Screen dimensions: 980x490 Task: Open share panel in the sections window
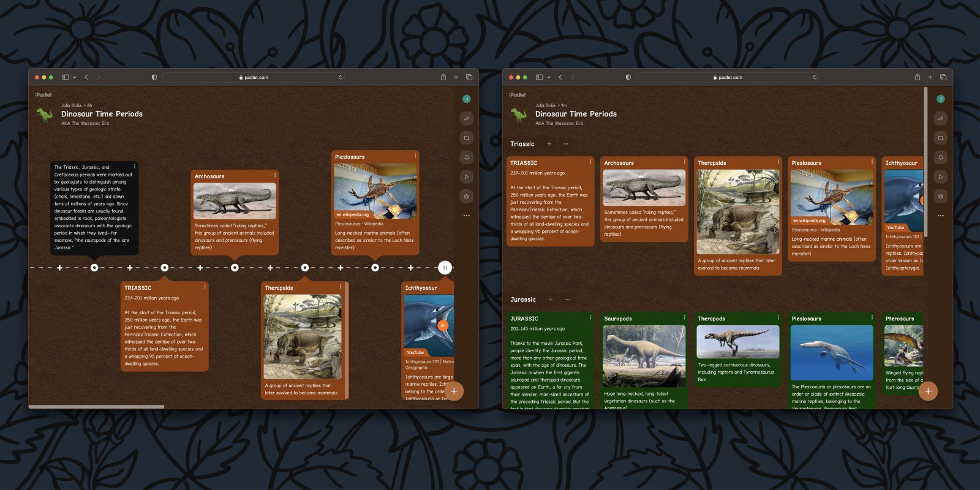(940, 118)
